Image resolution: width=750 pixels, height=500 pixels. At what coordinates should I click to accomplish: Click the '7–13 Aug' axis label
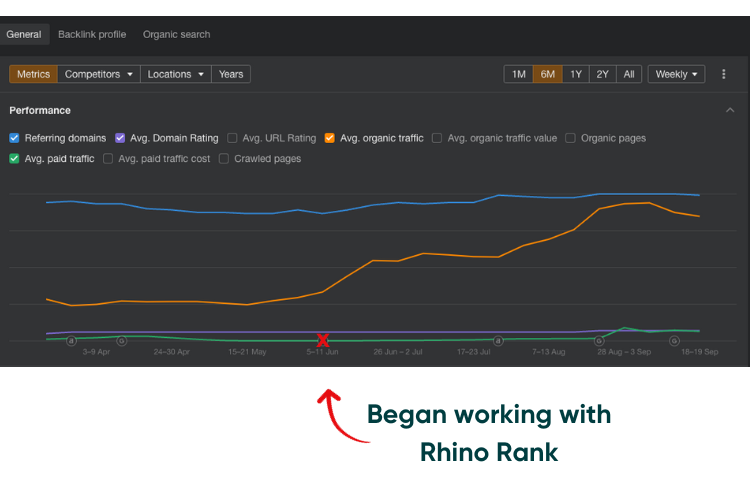point(549,352)
